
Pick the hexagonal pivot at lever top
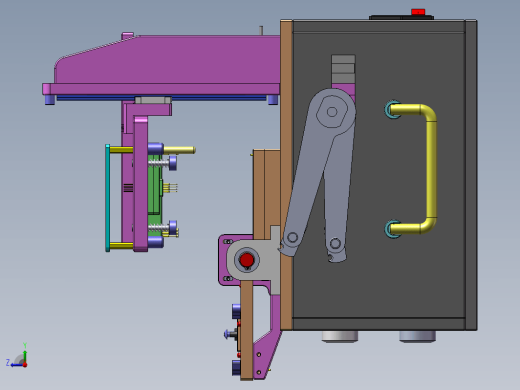coord(332,111)
